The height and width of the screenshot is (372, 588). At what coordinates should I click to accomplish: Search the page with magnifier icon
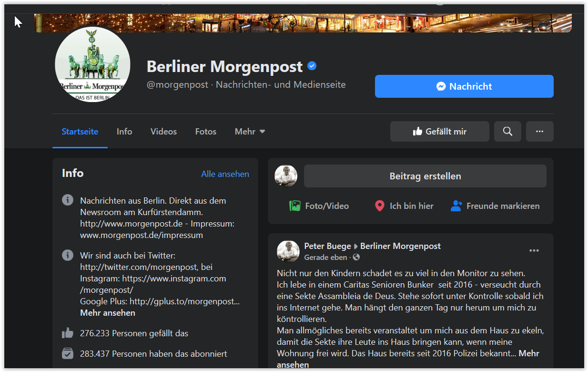point(507,132)
